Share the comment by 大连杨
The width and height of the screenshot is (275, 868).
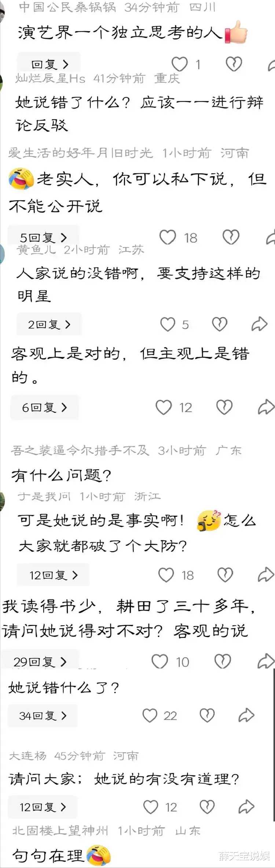pyautogui.click(x=246, y=807)
